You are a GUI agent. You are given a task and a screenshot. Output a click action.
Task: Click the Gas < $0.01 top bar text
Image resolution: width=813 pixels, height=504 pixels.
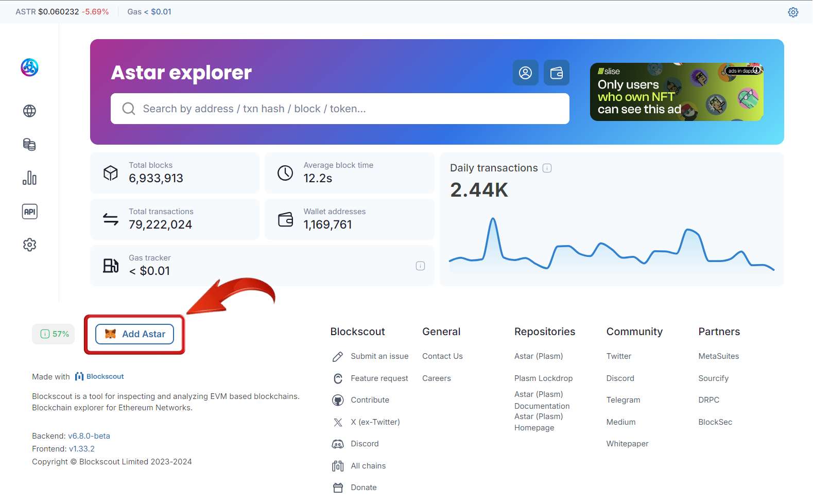(x=149, y=12)
